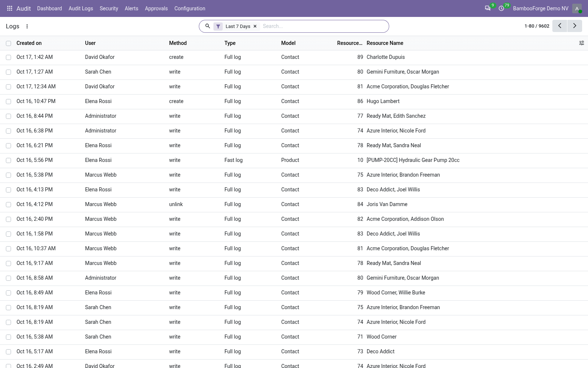Open the unlink method log row
This screenshot has width=588, height=368.
click(x=294, y=205)
